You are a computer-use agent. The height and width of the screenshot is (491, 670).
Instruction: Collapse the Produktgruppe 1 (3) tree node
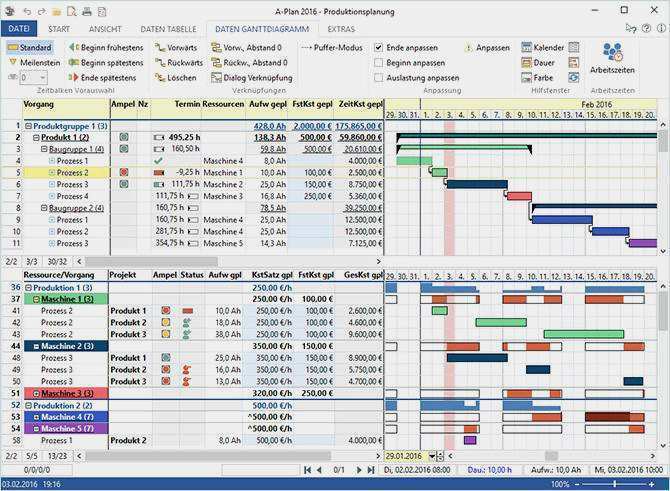(x=28, y=126)
